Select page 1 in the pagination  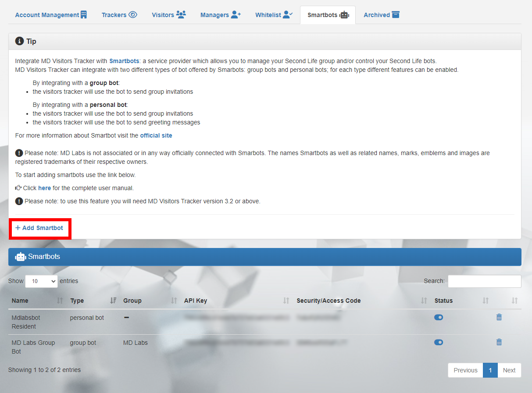490,370
